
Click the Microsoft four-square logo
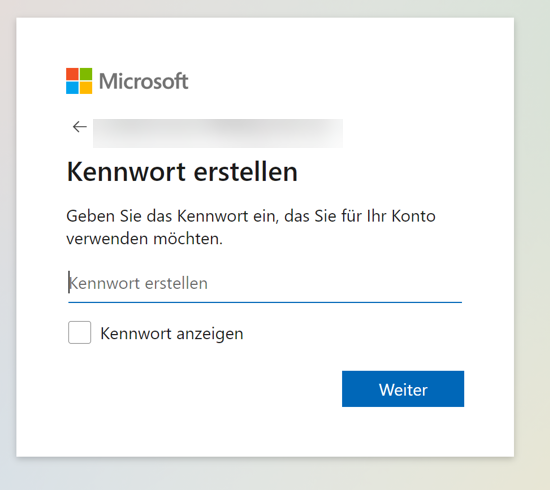79,81
